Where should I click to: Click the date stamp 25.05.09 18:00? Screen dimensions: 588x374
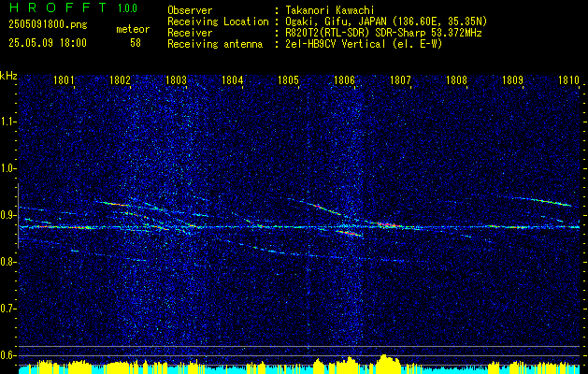(48, 43)
